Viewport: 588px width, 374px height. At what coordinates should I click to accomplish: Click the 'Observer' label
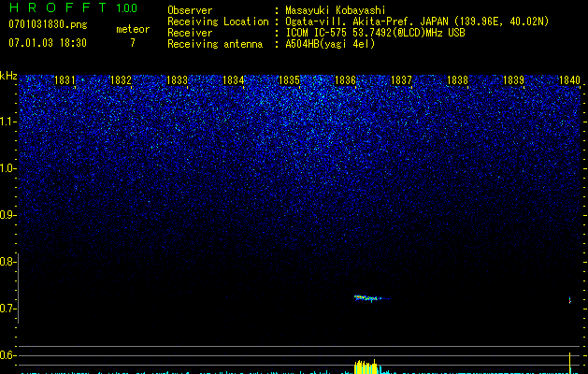[x=190, y=10]
